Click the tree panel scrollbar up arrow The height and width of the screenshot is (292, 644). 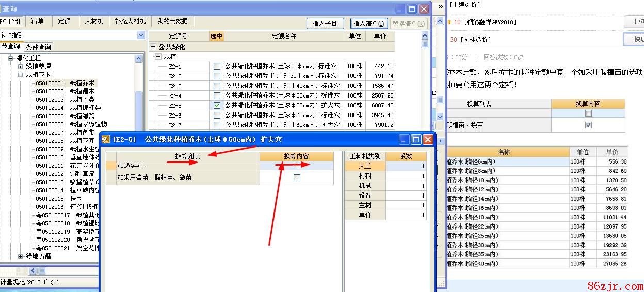click(x=138, y=59)
